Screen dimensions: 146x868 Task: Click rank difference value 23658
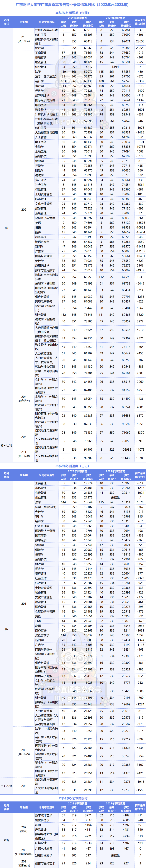(x=140, y=41)
